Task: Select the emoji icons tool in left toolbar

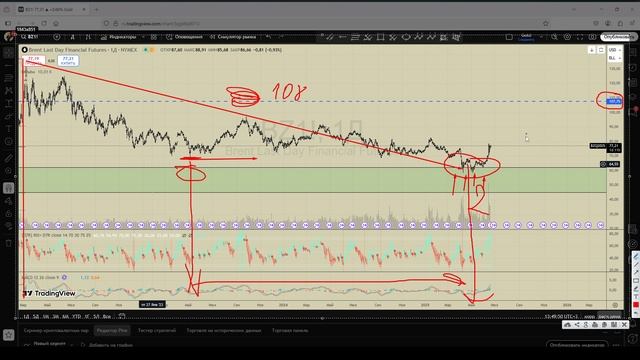Action: [9, 142]
